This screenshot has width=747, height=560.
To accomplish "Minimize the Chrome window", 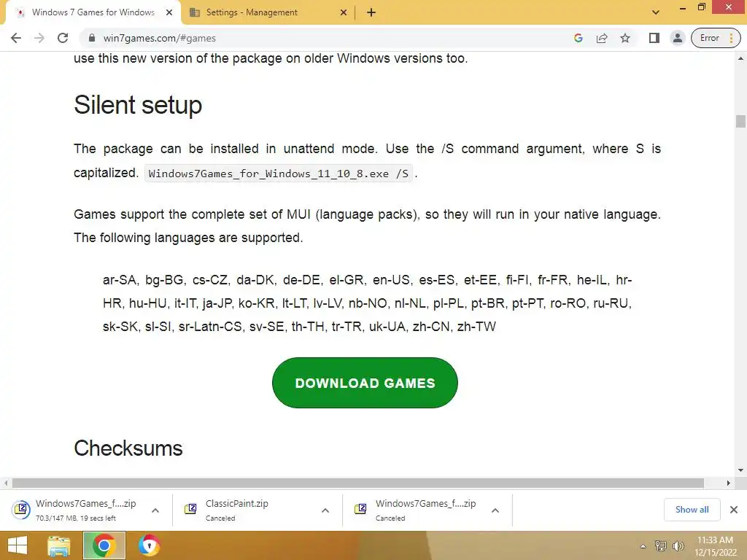I will coord(683,7).
